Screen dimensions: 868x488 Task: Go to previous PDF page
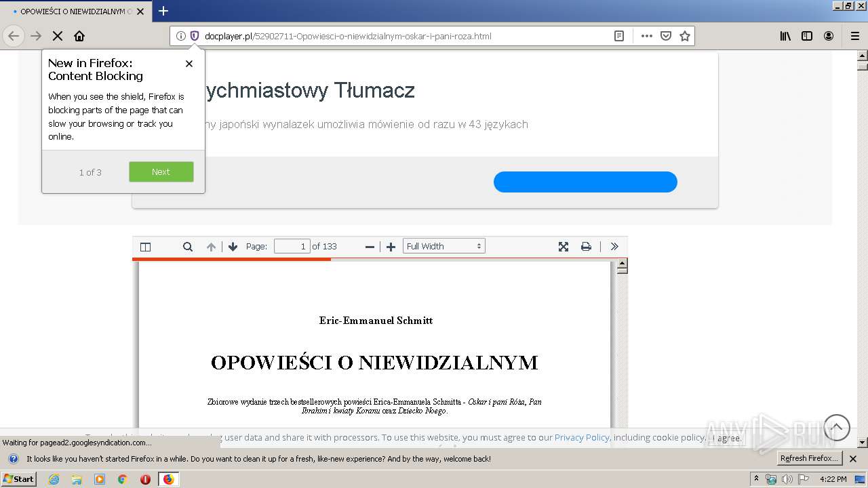click(x=211, y=247)
